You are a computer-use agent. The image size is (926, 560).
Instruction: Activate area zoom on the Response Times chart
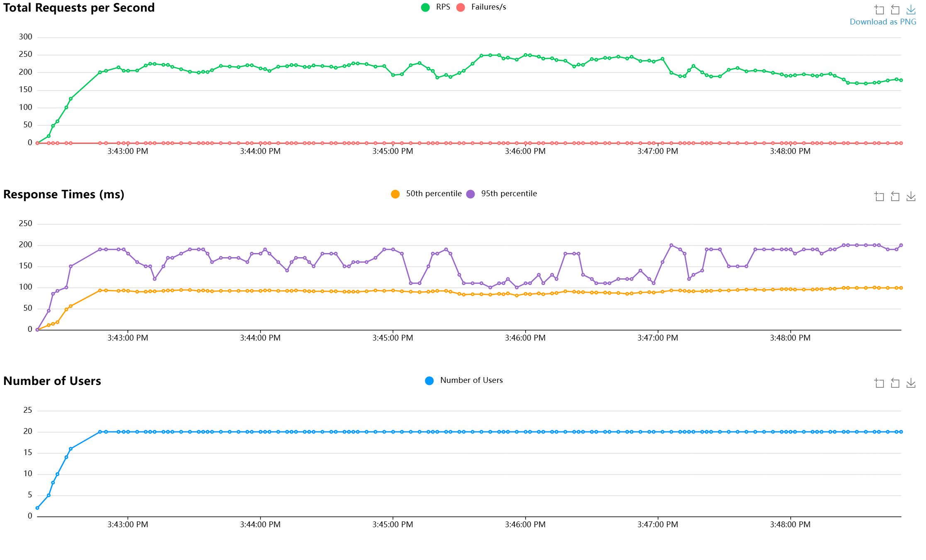(x=879, y=196)
